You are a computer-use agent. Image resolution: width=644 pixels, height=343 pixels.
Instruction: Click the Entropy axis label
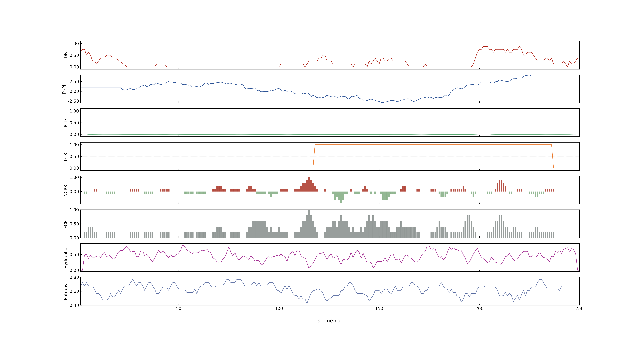click(66, 292)
